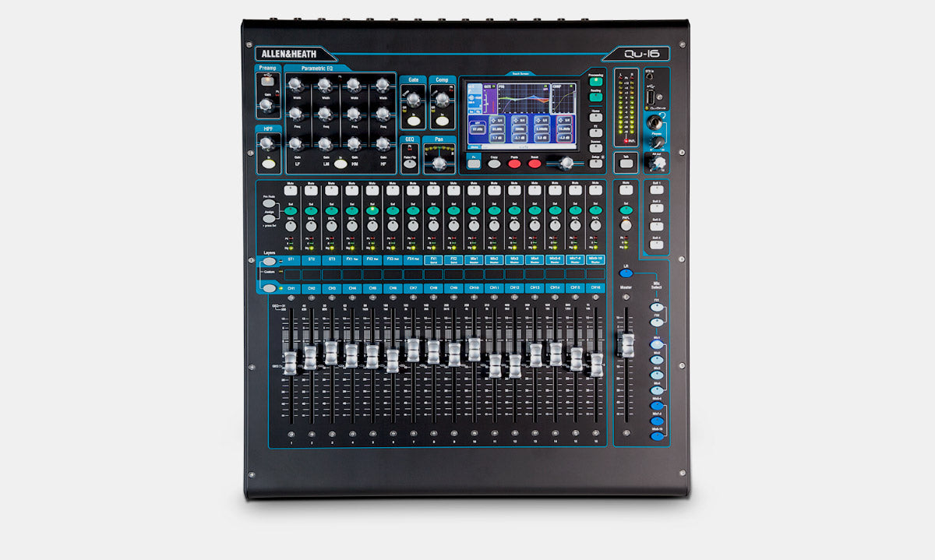Mute channel CH8 with its Mute key
This screenshot has width=935, height=560.
[x=432, y=190]
